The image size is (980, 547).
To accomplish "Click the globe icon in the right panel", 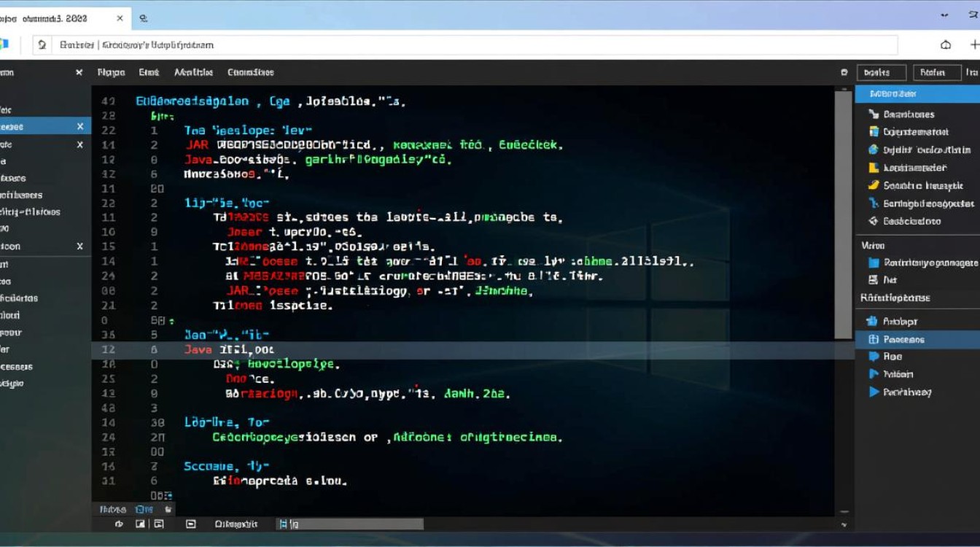I will [x=874, y=150].
